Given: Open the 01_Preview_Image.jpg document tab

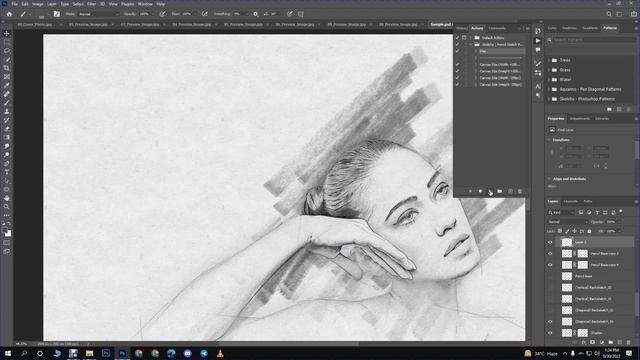Looking at the screenshot, I should coord(89,24).
